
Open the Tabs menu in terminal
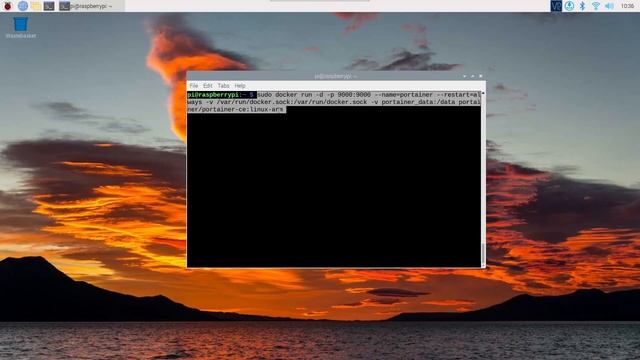(x=223, y=86)
